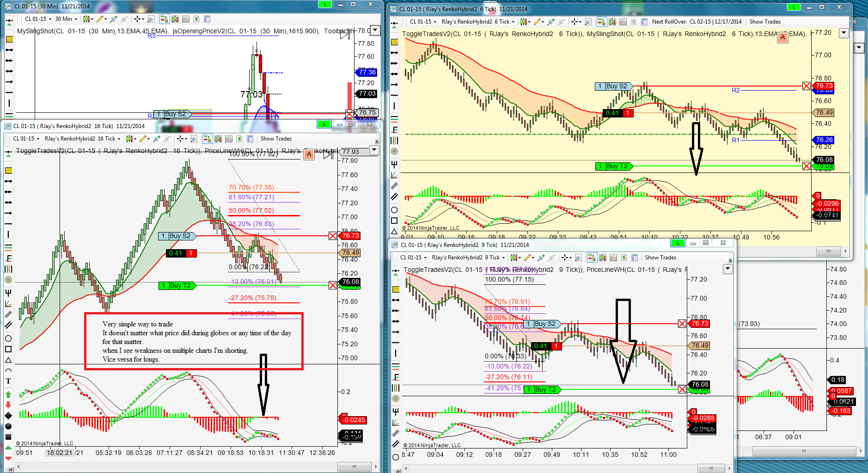Cancel Buy T2 order in 16 Tick chart
This screenshot has width=868, height=473.
(x=332, y=285)
